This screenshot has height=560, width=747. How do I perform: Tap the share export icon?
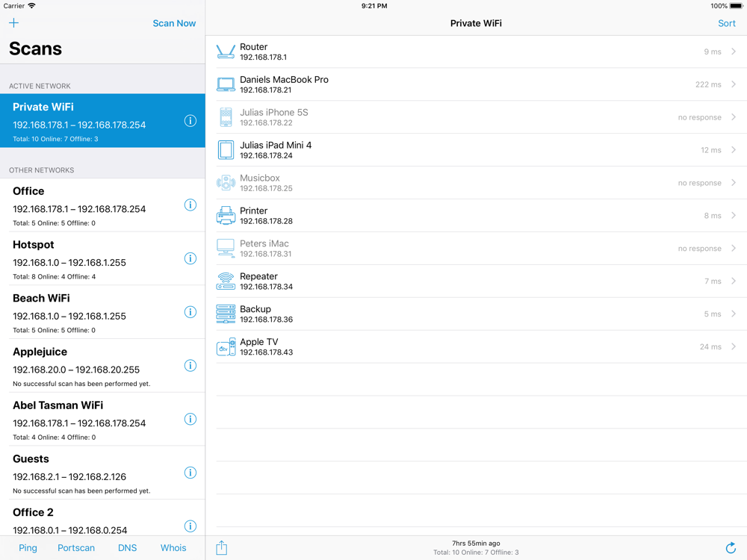coord(222,547)
